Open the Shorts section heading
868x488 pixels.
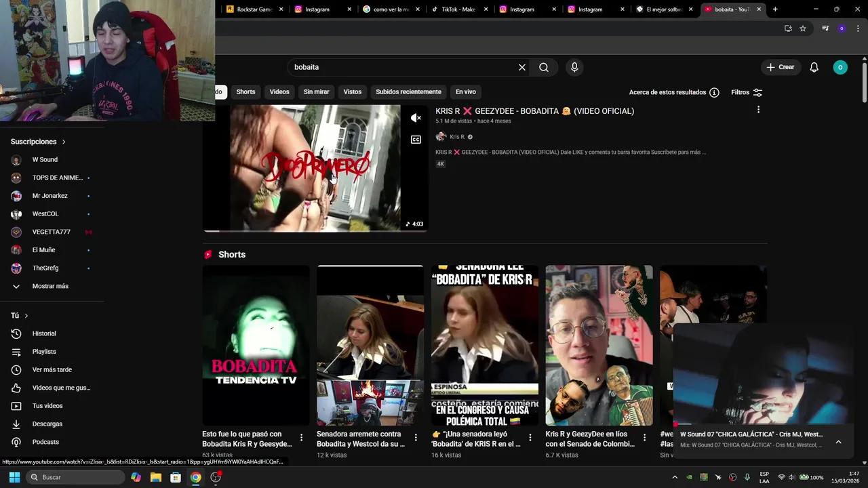point(232,255)
